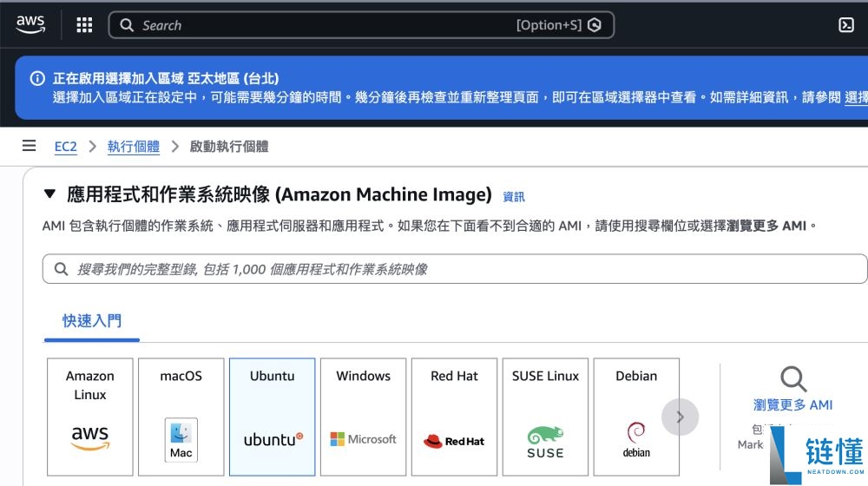Screen dimensions: 868x486
Task: Open CloudShell terminal icon
Action: [x=845, y=25]
